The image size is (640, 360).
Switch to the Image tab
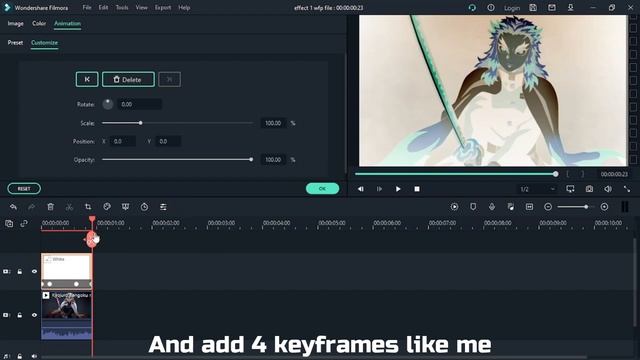[16, 24]
